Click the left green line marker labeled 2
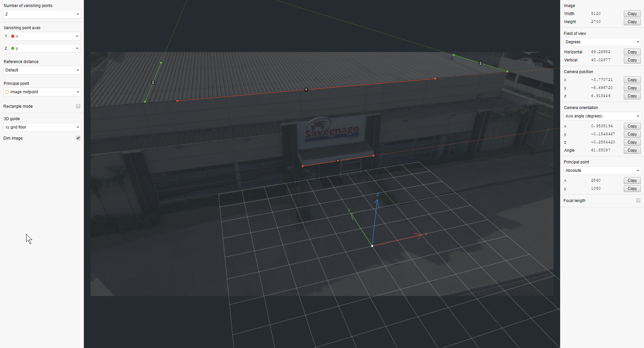The image size is (644, 348). tap(153, 82)
